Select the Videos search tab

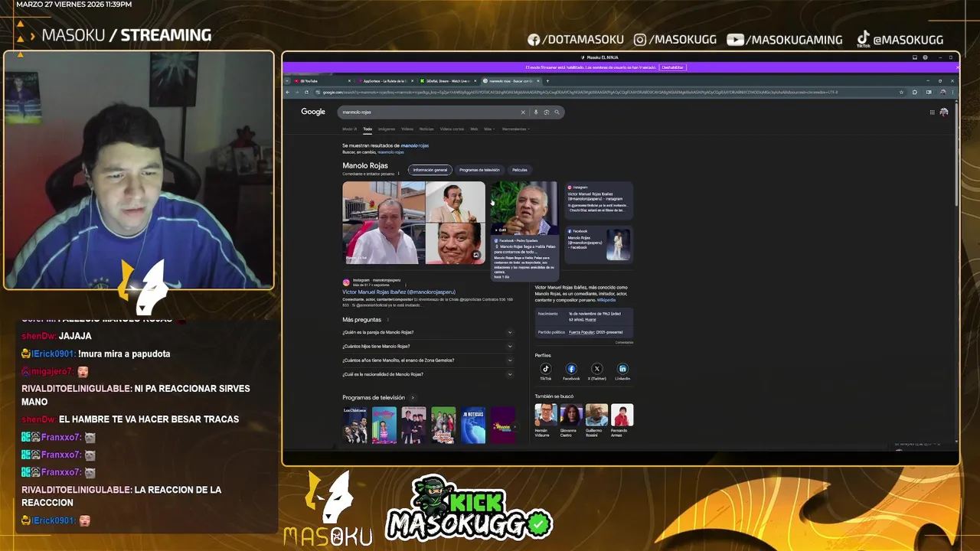[x=407, y=129]
